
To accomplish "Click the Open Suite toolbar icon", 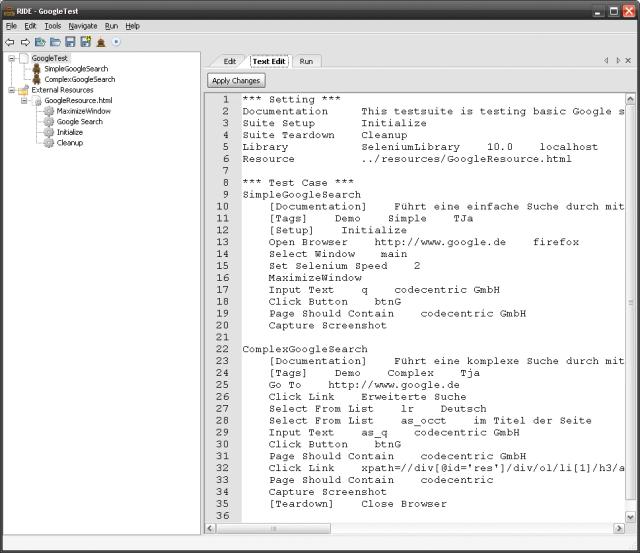I will 40,42.
